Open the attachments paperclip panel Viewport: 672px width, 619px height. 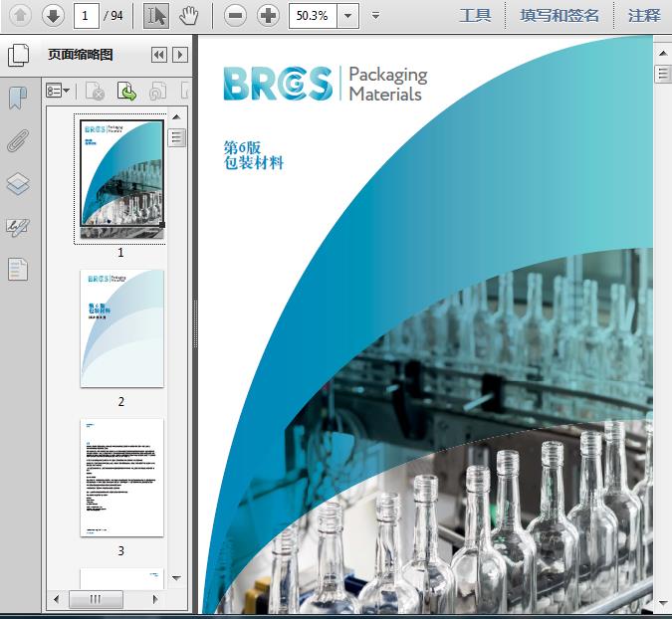[x=18, y=140]
